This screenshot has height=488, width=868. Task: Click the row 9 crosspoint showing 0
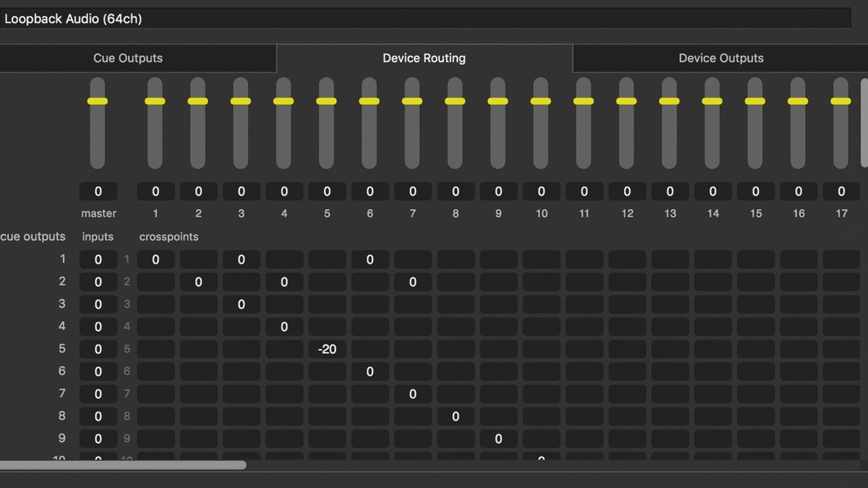tap(498, 438)
